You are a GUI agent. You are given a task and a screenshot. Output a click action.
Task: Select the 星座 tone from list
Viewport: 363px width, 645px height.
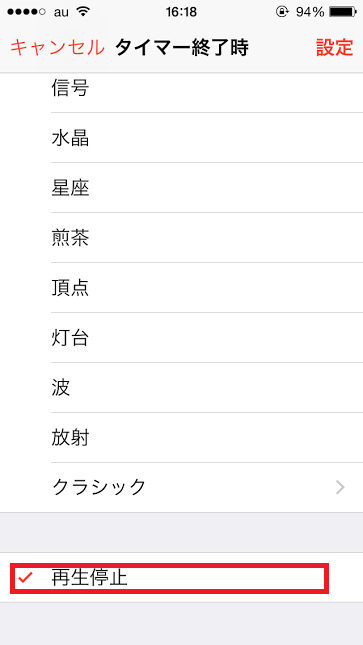(x=182, y=188)
